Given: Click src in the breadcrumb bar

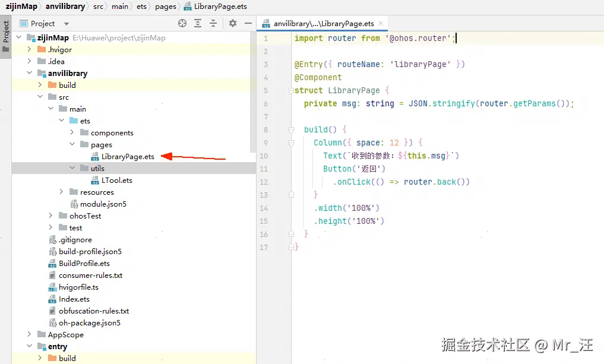Looking at the screenshot, I should point(98,7).
